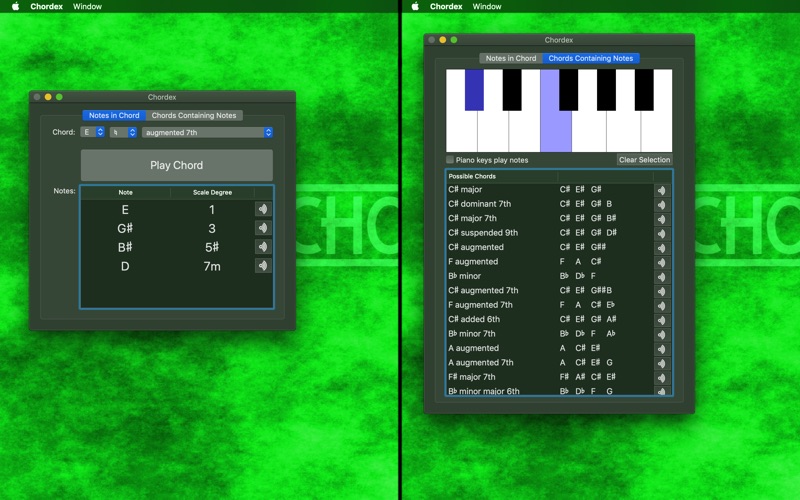
Task: Open Chordex app menu on left screen
Action: click(46, 6)
